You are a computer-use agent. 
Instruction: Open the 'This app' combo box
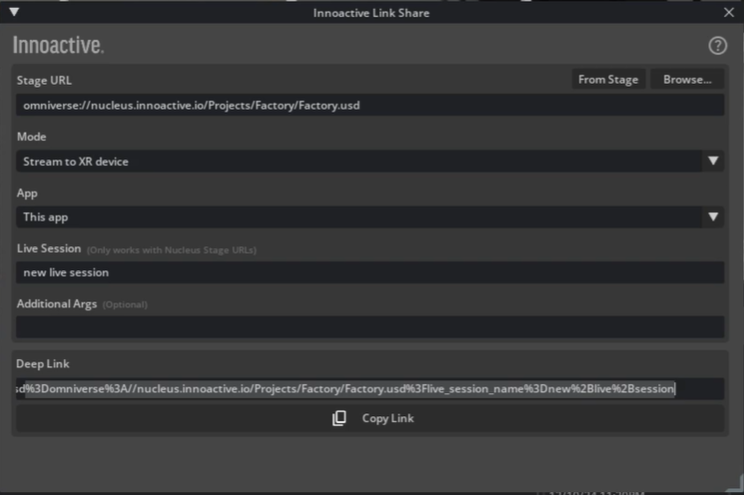[360, 217]
